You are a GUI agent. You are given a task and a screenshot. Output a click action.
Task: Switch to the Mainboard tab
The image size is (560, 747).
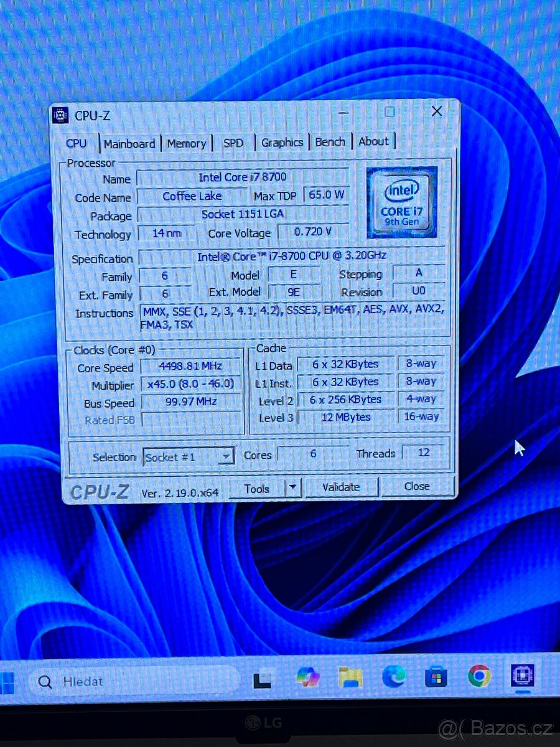pyautogui.click(x=129, y=144)
